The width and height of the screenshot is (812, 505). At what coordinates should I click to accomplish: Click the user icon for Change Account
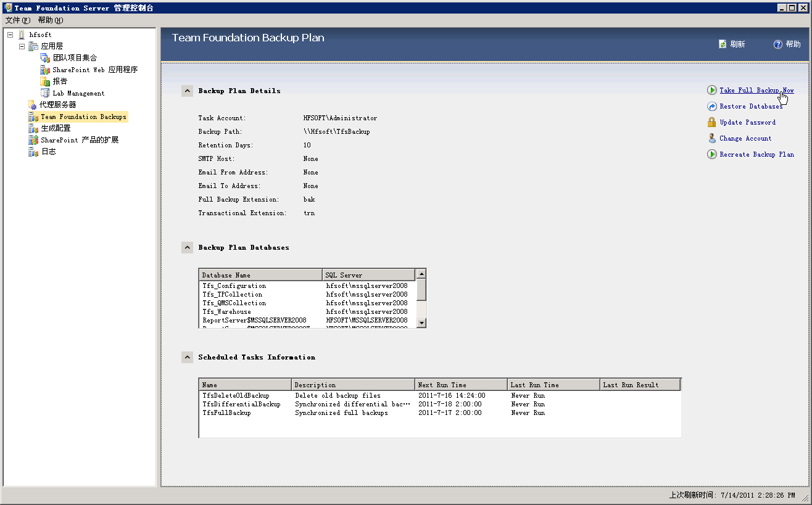pos(712,138)
